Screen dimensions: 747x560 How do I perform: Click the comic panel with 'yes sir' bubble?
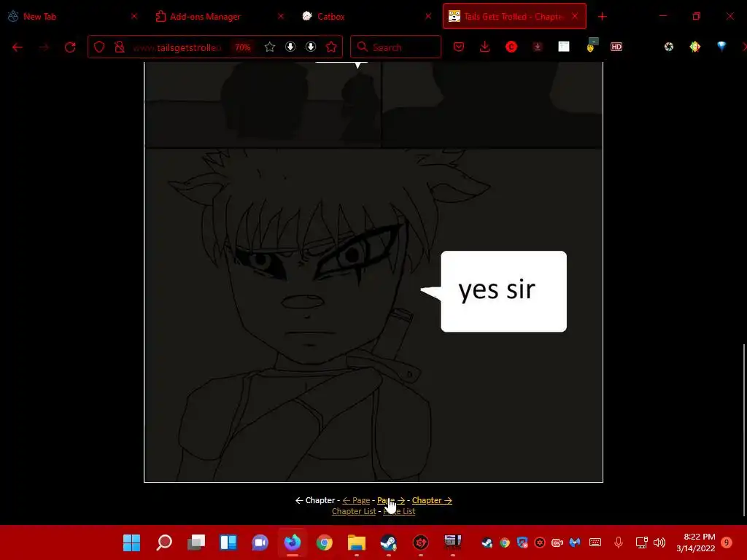point(373,315)
